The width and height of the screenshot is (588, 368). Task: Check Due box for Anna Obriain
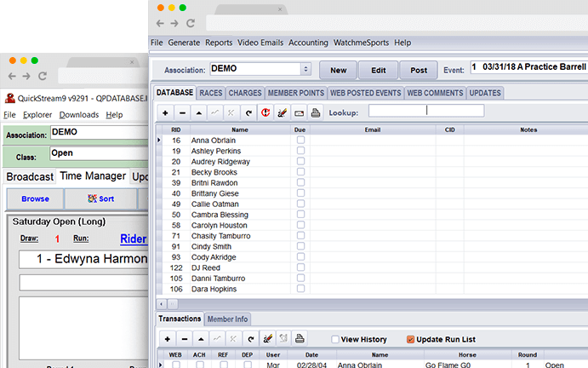pos(300,140)
